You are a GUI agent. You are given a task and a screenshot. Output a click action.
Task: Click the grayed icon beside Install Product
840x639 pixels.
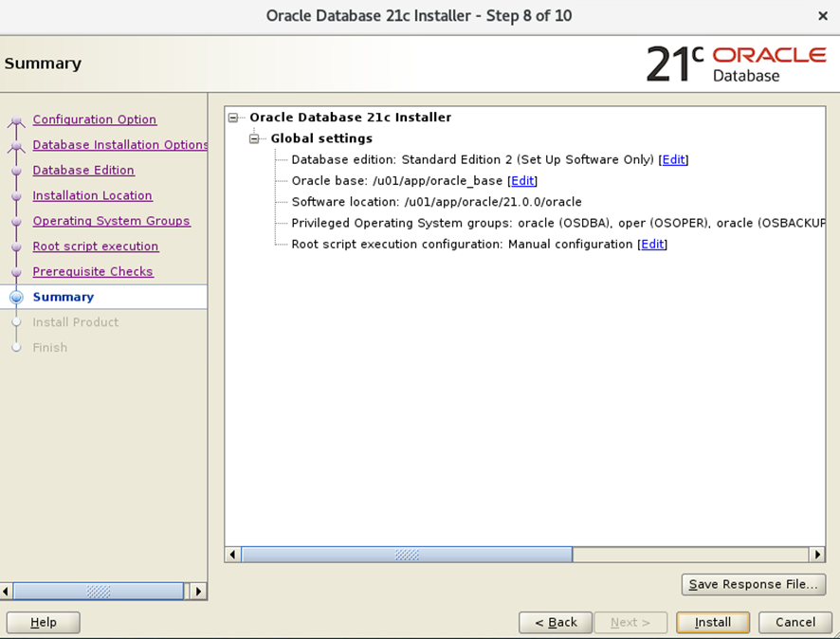pos(17,322)
